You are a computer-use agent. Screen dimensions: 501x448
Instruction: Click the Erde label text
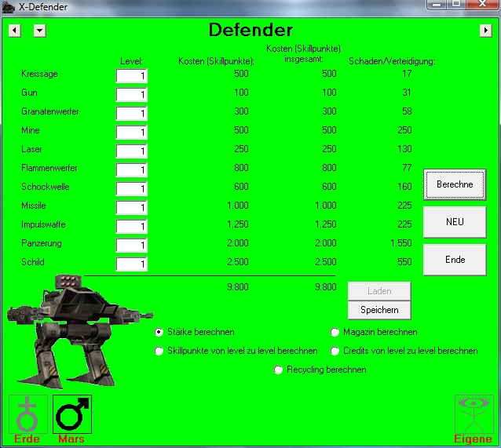tap(27, 439)
